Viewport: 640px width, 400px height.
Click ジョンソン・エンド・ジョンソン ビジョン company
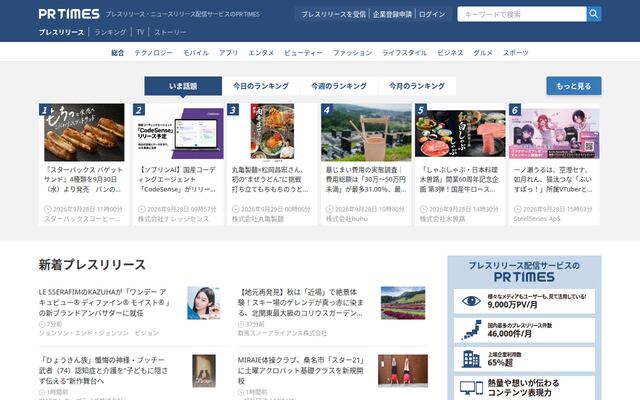[99, 333]
